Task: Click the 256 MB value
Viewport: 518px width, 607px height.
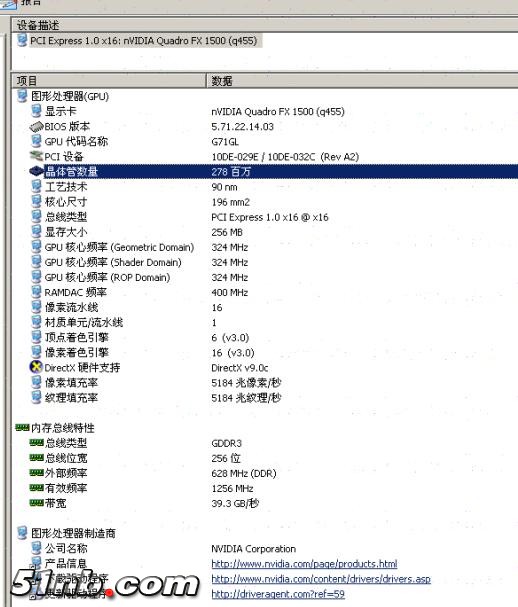Action: pos(227,232)
